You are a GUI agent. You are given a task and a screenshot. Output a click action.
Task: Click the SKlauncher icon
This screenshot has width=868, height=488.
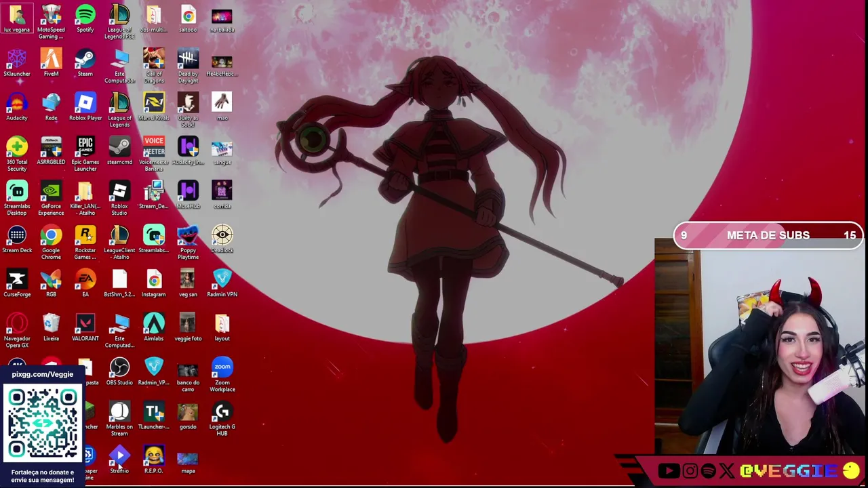[x=17, y=63]
